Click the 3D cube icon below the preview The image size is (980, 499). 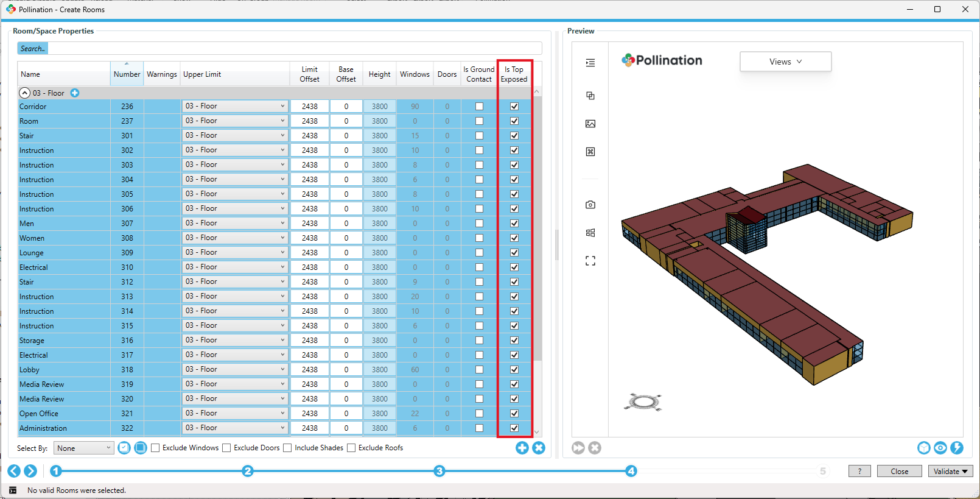click(x=923, y=448)
